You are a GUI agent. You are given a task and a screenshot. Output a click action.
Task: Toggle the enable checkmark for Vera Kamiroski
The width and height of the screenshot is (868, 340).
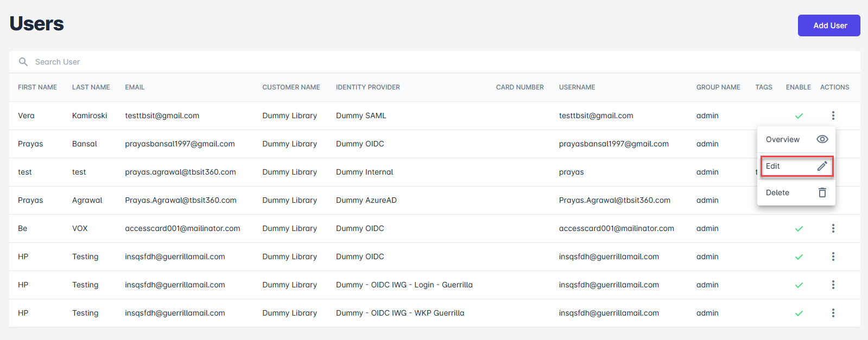pyautogui.click(x=799, y=116)
